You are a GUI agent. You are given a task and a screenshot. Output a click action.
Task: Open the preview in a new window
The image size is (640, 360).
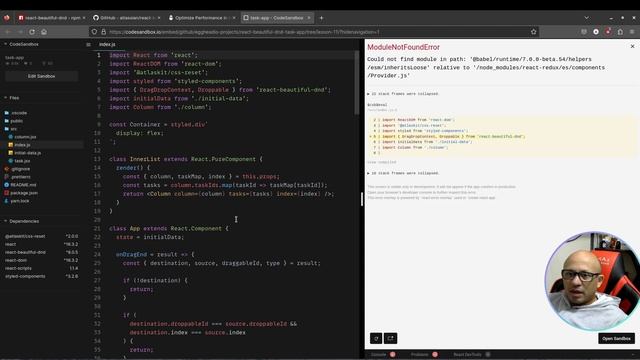point(391,338)
